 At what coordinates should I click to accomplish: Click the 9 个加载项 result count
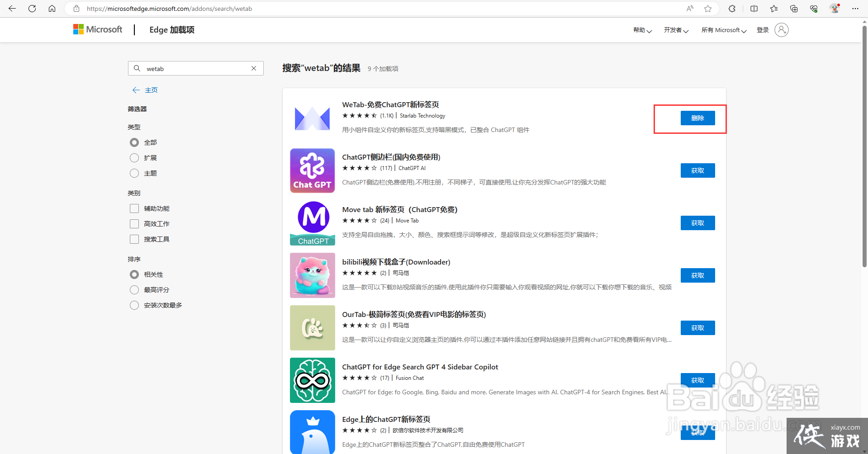coord(383,69)
